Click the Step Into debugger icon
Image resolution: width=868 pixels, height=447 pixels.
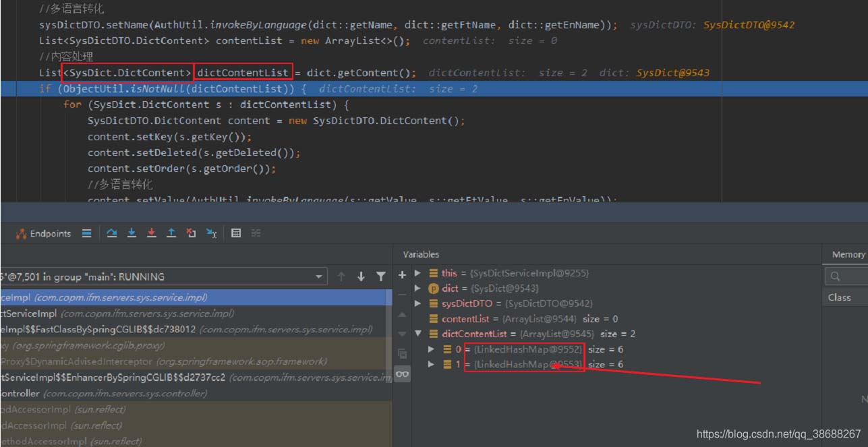[x=132, y=233]
